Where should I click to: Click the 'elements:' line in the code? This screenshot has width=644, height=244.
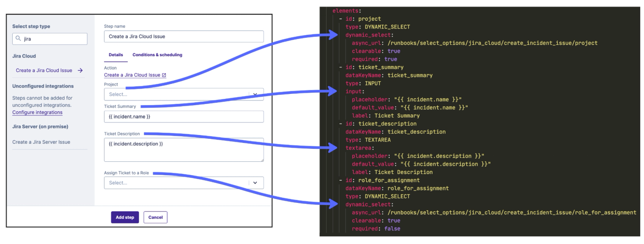click(347, 10)
